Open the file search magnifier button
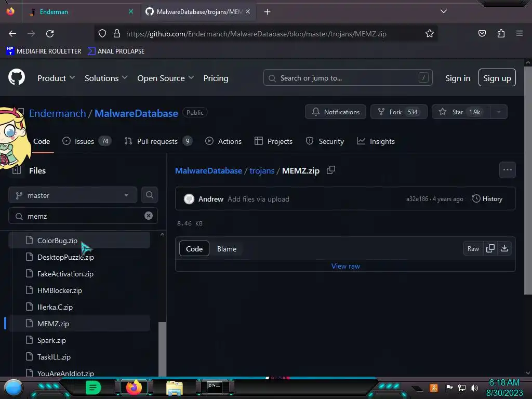532x399 pixels. pyautogui.click(x=149, y=195)
